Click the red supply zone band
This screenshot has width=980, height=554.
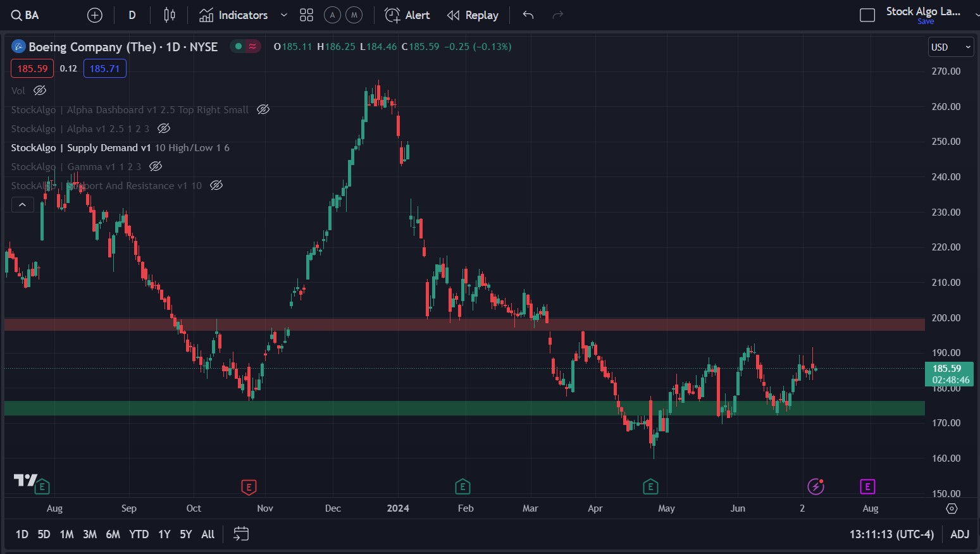(x=464, y=324)
